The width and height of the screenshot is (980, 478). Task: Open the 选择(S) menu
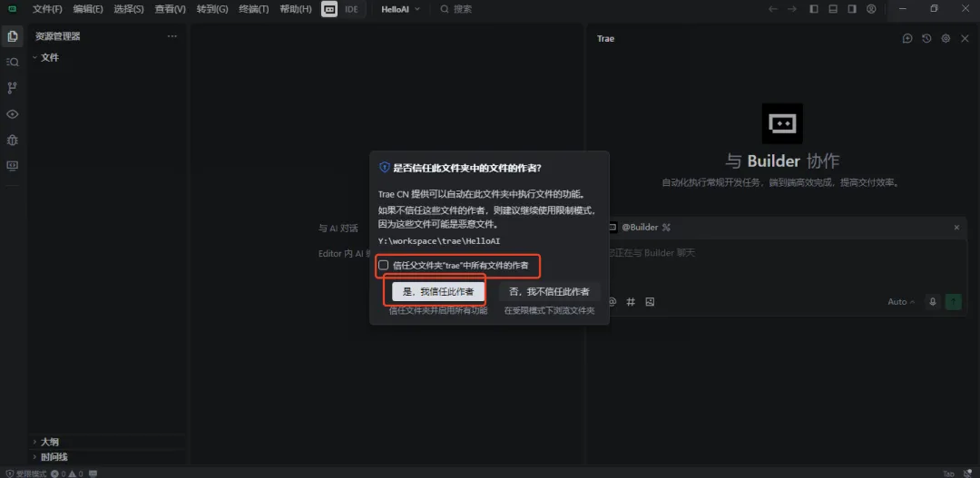tap(129, 9)
